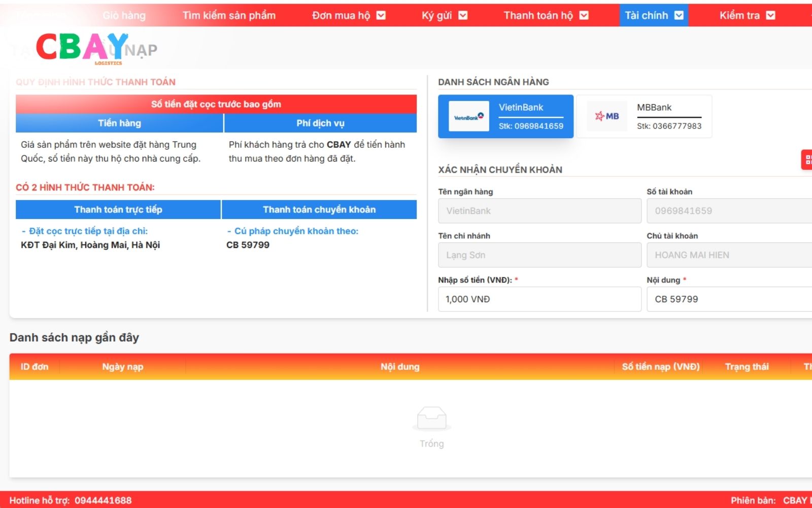
Task: Select the VietinBank account card
Action: coord(506,116)
